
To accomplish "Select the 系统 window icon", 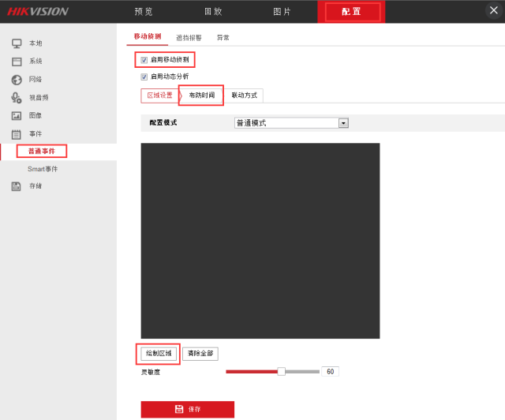I will (17, 62).
